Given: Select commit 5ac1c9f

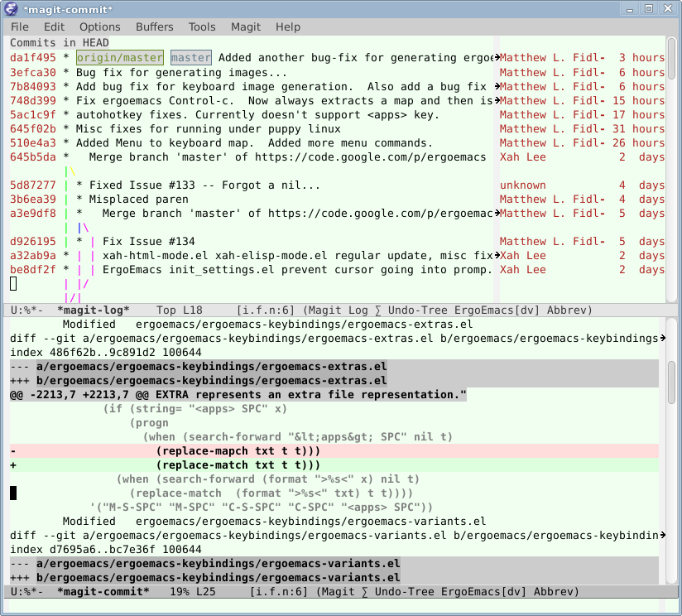Looking at the screenshot, I should [x=33, y=115].
